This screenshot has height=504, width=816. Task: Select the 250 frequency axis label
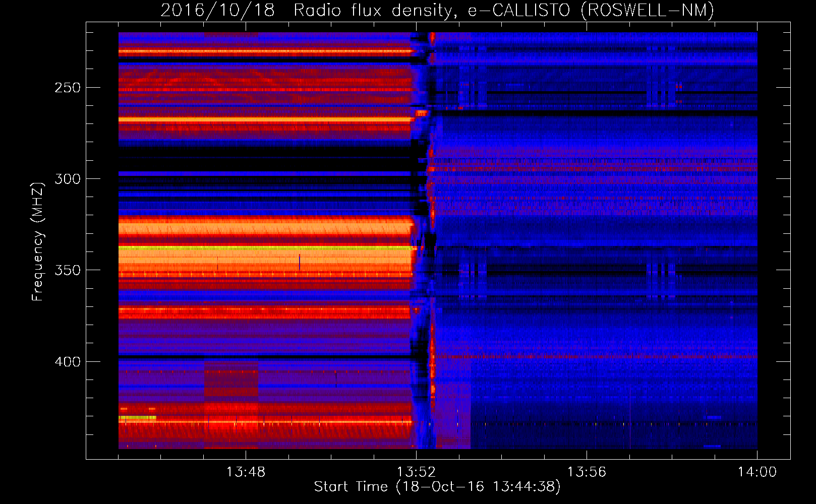(x=68, y=88)
